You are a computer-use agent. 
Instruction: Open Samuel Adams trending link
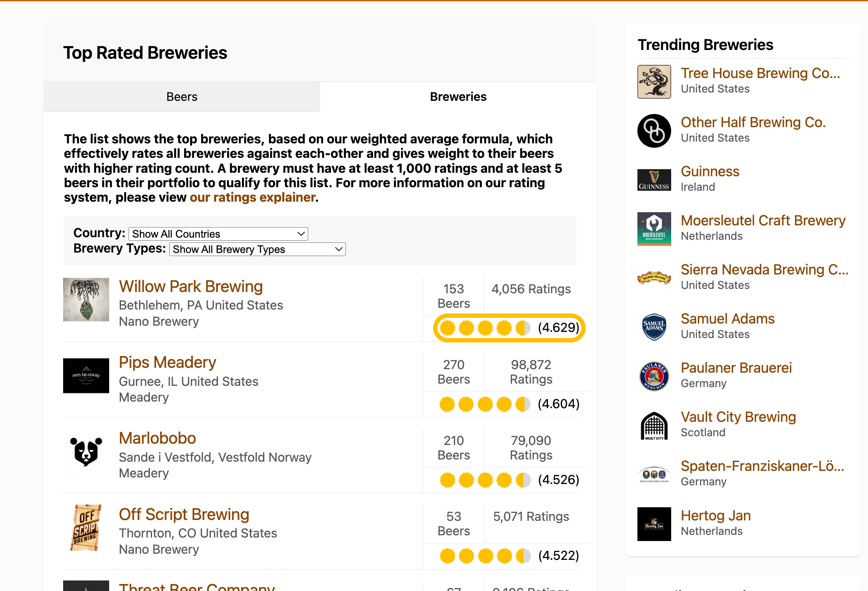728,319
